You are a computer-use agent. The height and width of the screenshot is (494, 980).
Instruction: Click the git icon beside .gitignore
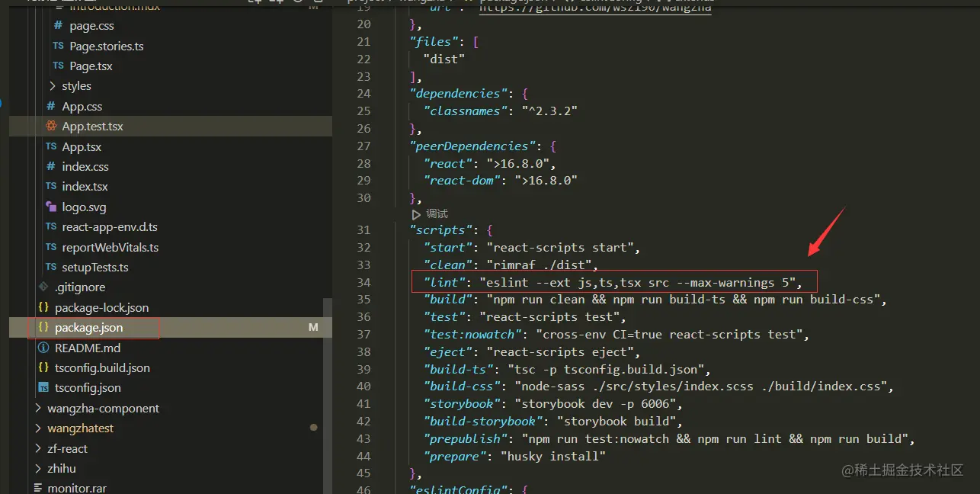(43, 287)
